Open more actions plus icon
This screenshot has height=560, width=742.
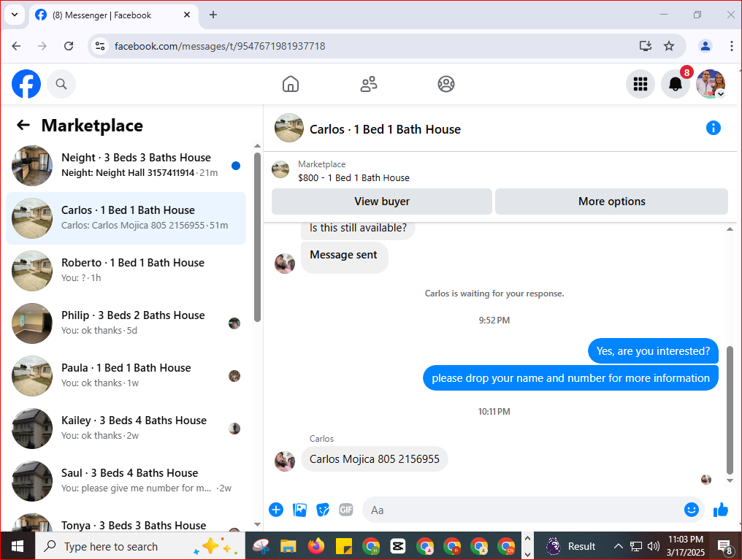(x=276, y=510)
